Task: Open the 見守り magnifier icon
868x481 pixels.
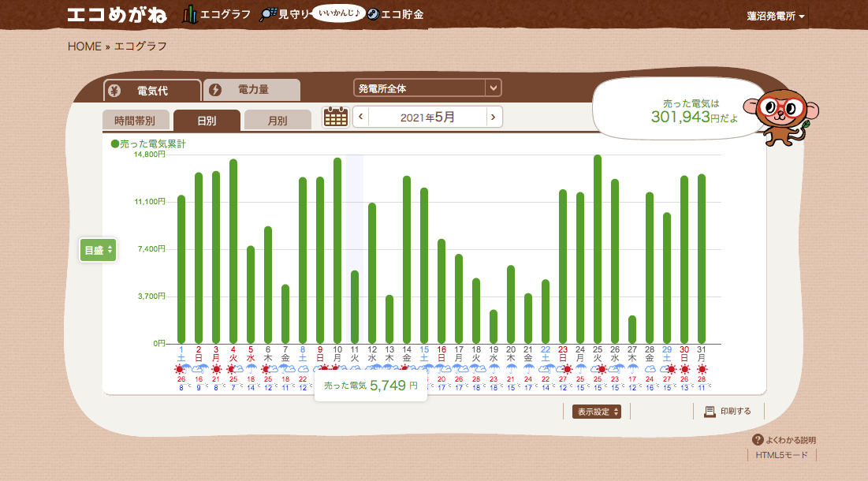Action: tap(268, 15)
